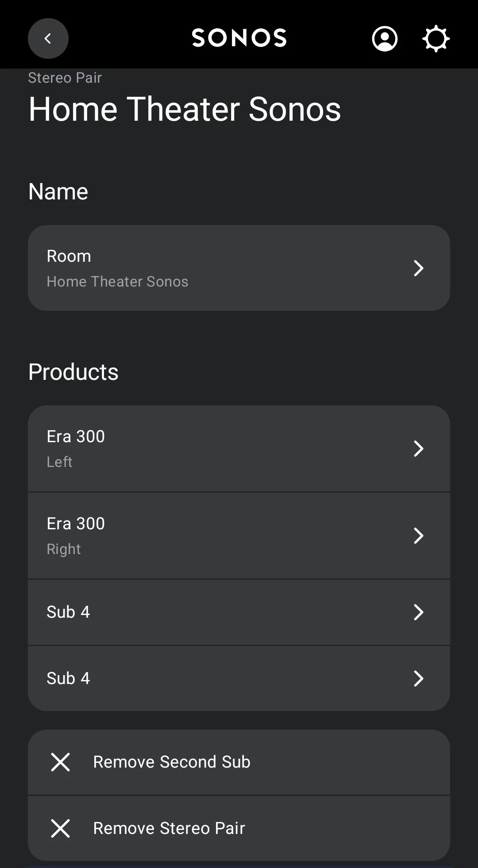Screen dimensions: 478x868
Task: Open the first Sub 4 product label
Action: pos(68,612)
